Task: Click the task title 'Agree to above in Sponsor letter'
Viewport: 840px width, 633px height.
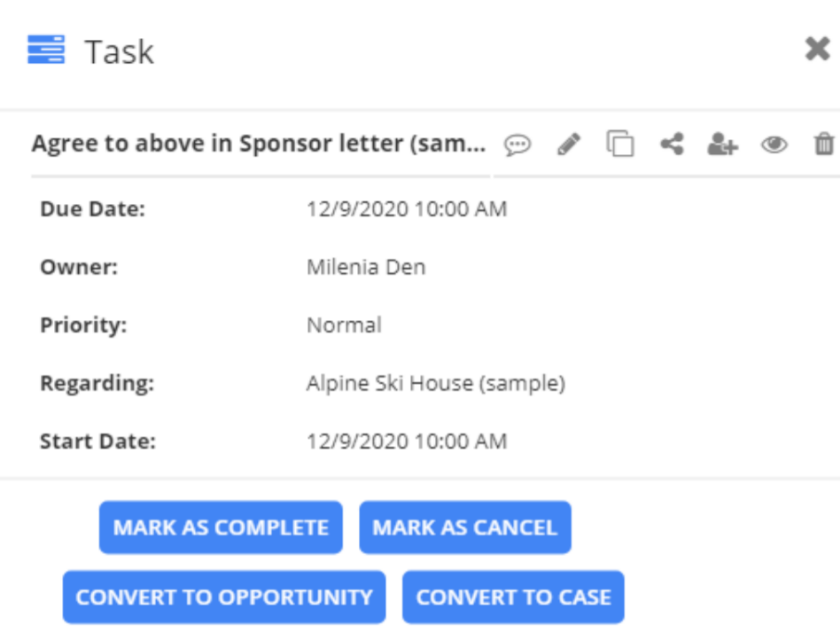Action: [259, 144]
